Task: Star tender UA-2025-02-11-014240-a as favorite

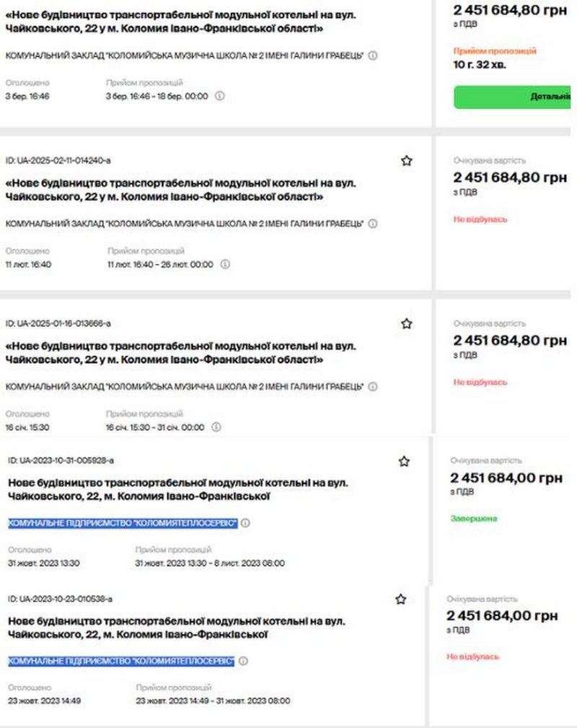Action: tap(407, 161)
